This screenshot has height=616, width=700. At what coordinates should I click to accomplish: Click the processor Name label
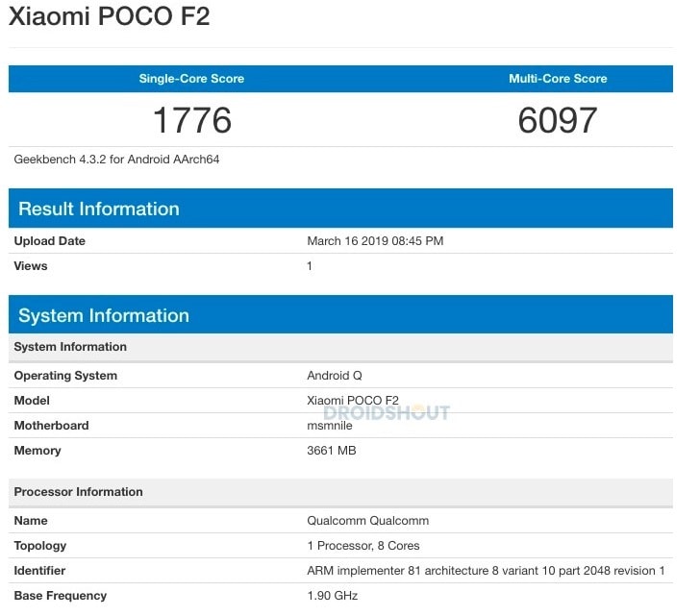point(31,521)
